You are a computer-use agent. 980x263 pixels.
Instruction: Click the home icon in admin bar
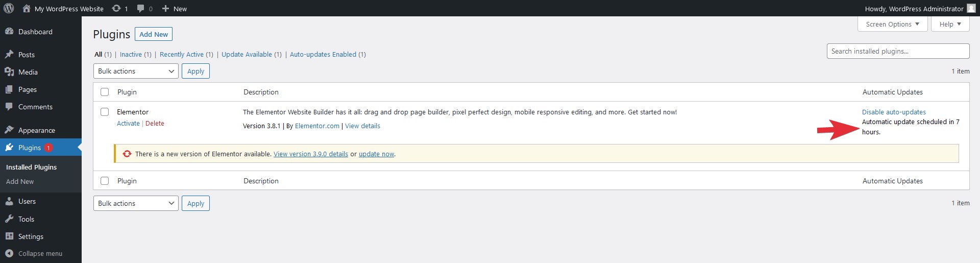coord(27,8)
